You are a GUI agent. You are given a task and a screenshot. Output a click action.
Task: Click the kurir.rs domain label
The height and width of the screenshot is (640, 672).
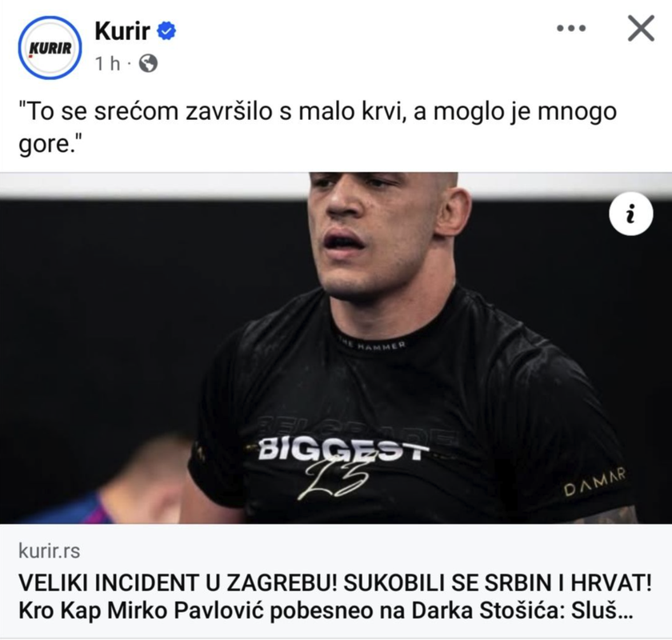tap(50, 551)
